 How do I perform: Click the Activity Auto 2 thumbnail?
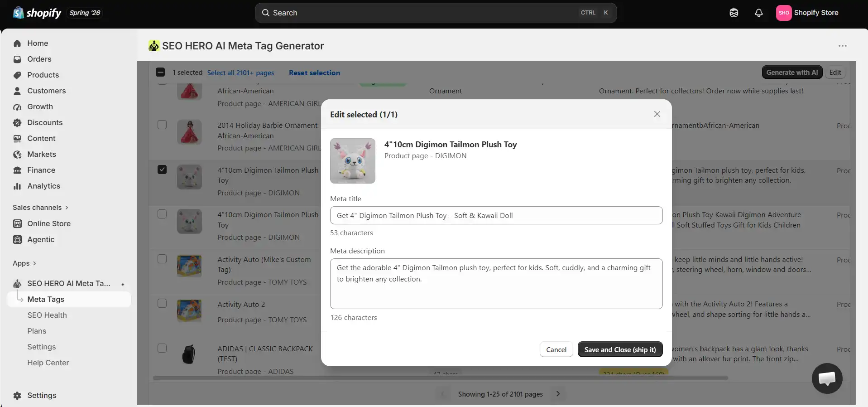click(189, 310)
